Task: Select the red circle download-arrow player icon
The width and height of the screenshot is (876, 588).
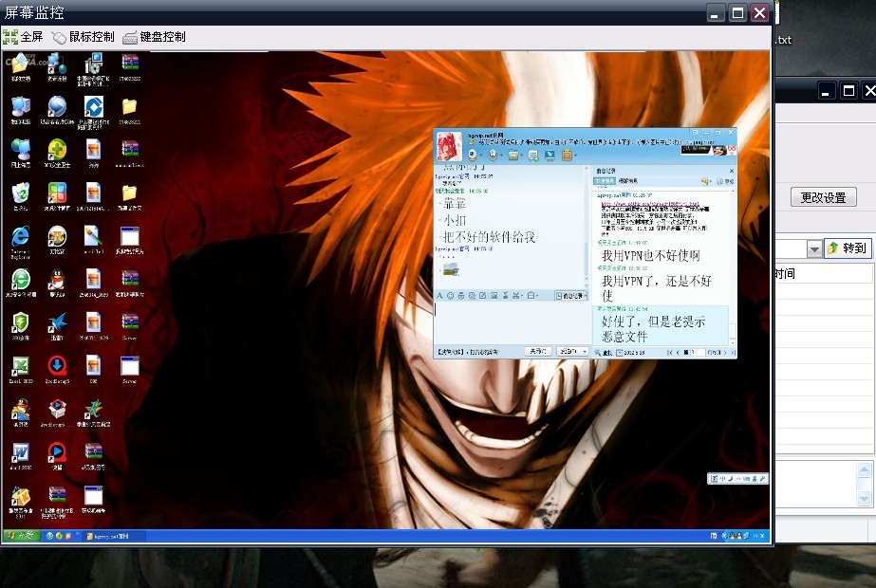Action: coord(57,370)
